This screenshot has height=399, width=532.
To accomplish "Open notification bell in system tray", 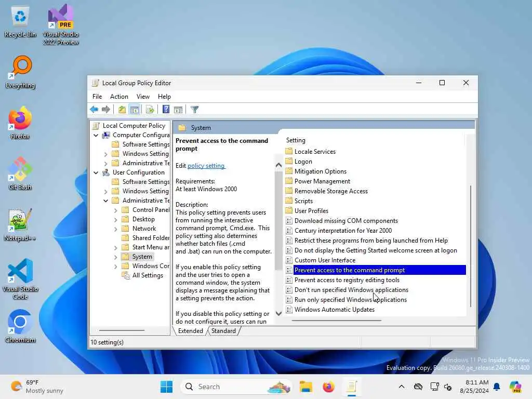I will 497,387.
